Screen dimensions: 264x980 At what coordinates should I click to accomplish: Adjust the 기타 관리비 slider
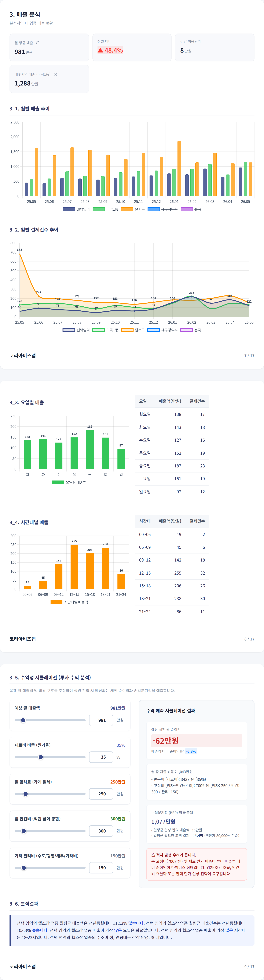[50, 868]
